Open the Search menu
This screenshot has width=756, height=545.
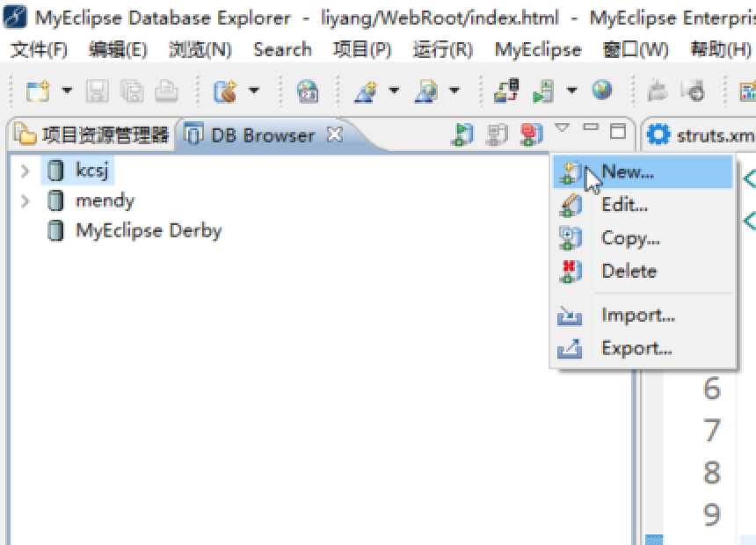282,50
